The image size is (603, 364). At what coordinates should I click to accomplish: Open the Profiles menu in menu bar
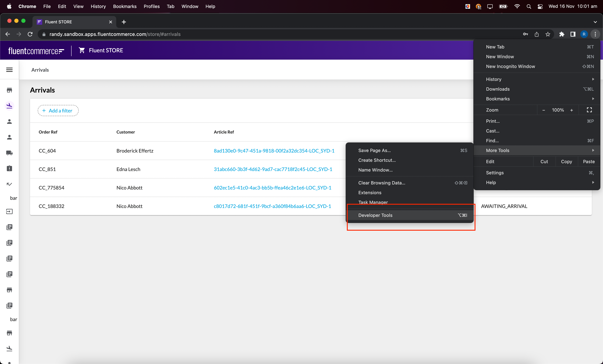(151, 6)
